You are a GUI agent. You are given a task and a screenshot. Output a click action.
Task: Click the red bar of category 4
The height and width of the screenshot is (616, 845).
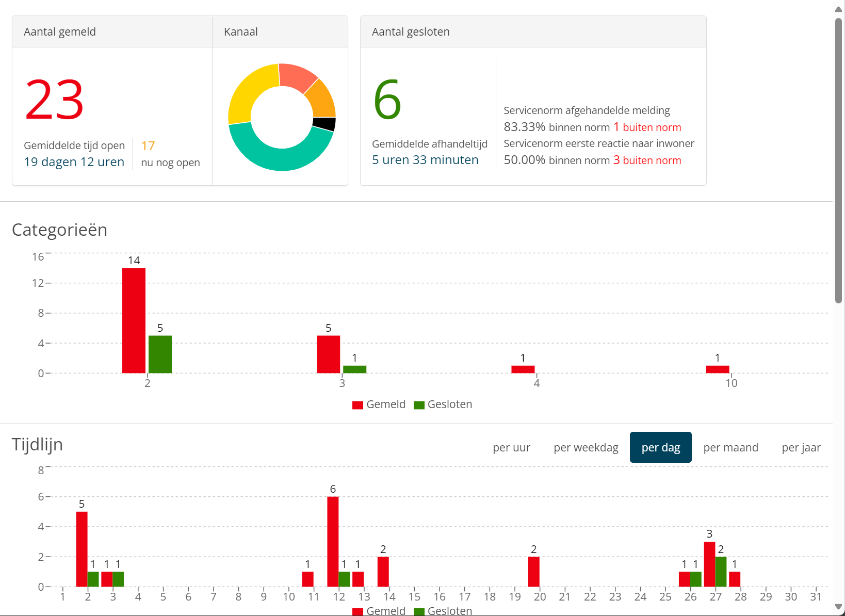point(523,369)
